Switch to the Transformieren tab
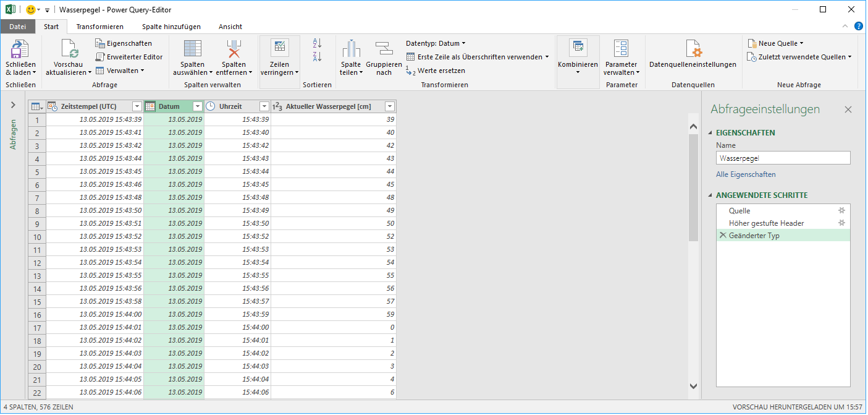This screenshot has height=415, width=868. pos(99,27)
